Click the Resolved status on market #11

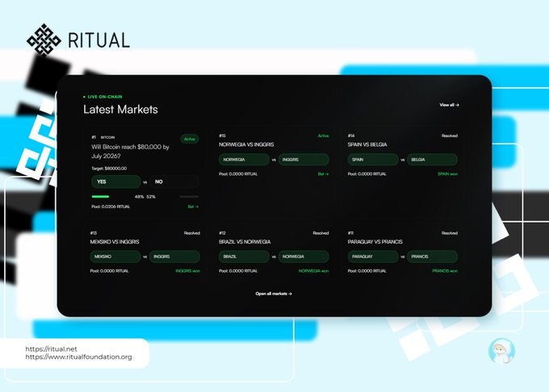(450, 233)
